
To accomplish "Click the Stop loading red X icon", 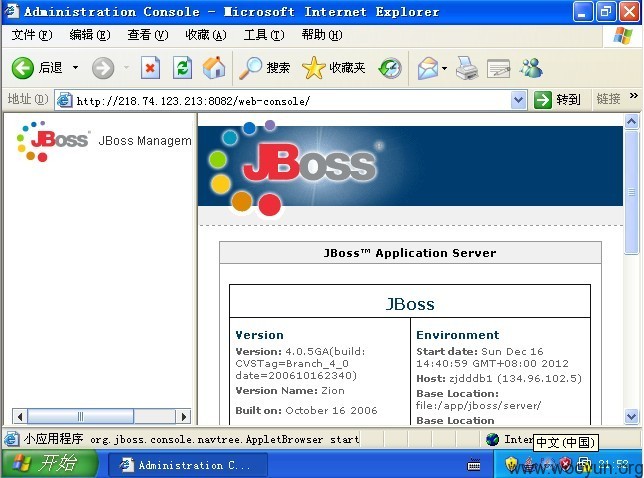I will tap(150, 67).
